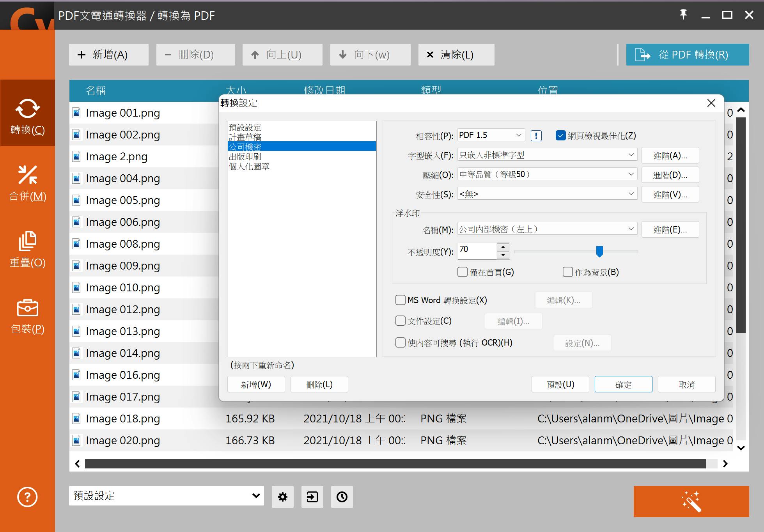Click 進階(E)... watermark advanced button
Screen dimensions: 764x532
click(x=670, y=230)
